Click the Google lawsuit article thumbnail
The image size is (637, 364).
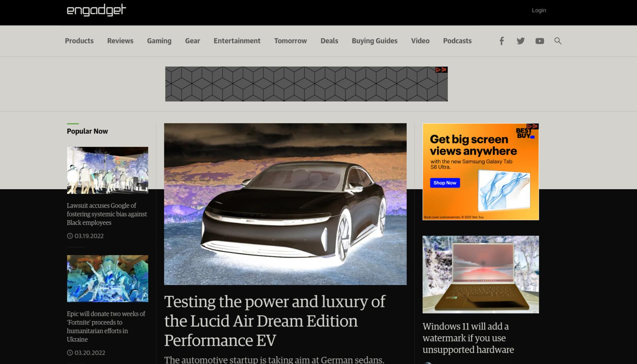pos(107,170)
